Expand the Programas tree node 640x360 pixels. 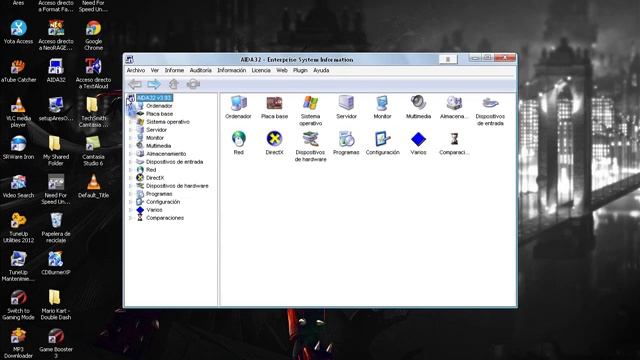click(131, 194)
